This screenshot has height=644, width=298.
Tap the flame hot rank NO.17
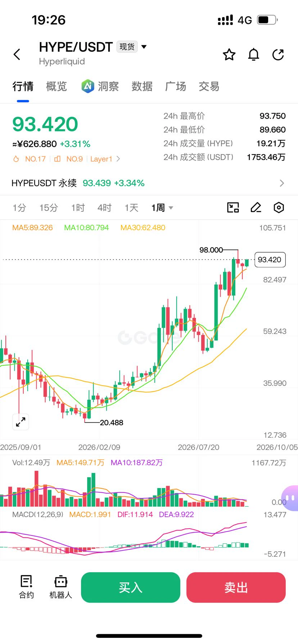tap(29, 159)
